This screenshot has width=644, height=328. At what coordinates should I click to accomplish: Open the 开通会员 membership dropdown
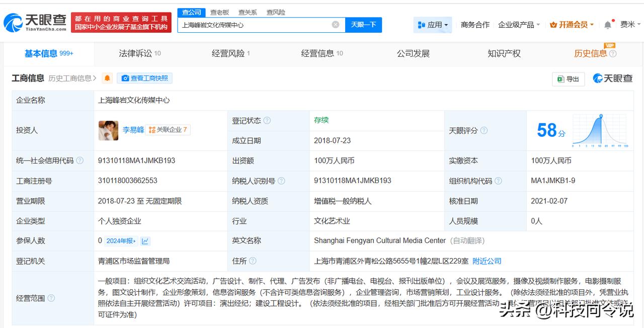coord(572,25)
